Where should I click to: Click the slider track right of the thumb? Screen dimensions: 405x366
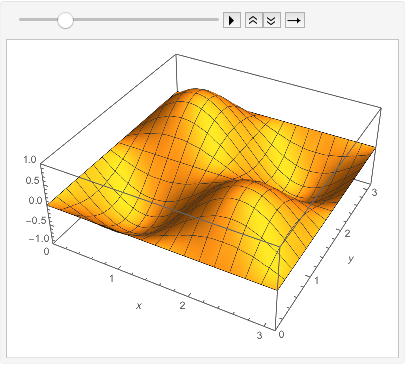pos(146,20)
